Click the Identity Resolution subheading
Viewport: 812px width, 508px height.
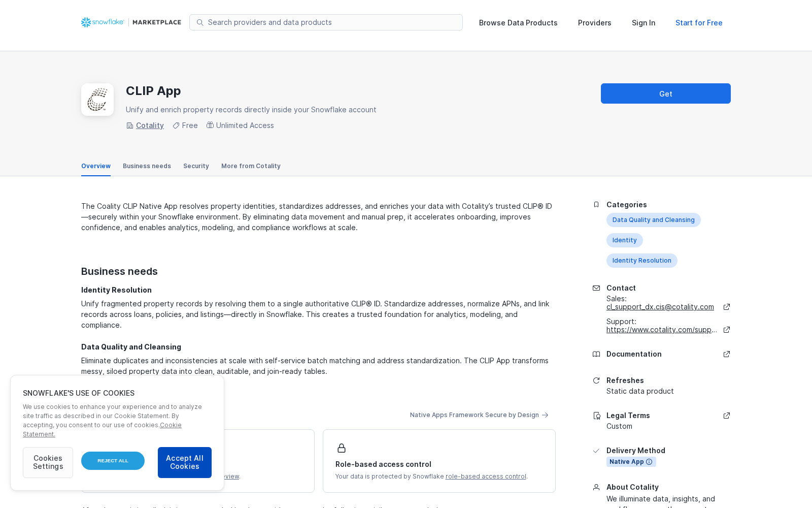pos(116,290)
